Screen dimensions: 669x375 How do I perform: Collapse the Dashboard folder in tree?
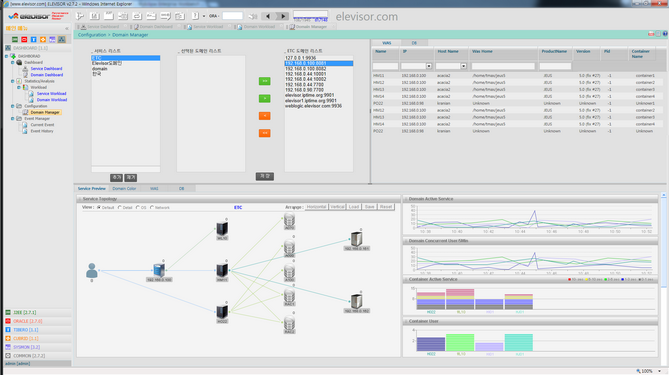(x=12, y=62)
